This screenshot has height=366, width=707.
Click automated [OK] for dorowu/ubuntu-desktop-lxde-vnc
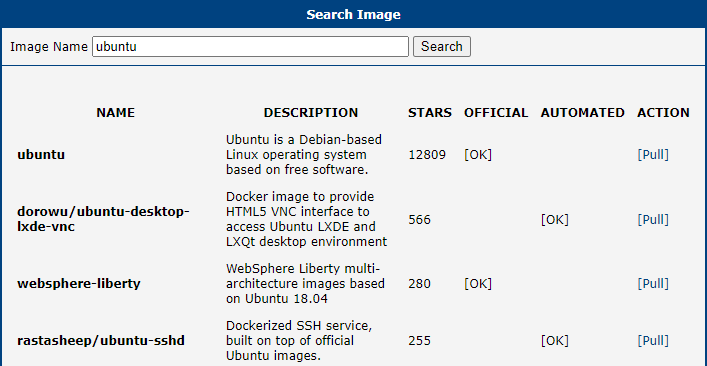(555, 220)
